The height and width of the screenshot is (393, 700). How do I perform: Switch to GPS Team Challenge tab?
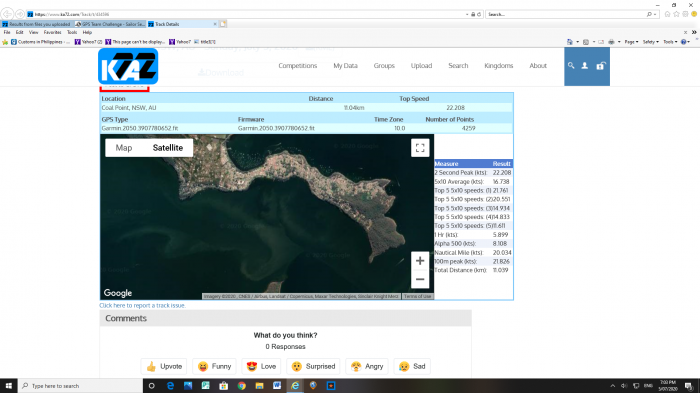pos(110,24)
